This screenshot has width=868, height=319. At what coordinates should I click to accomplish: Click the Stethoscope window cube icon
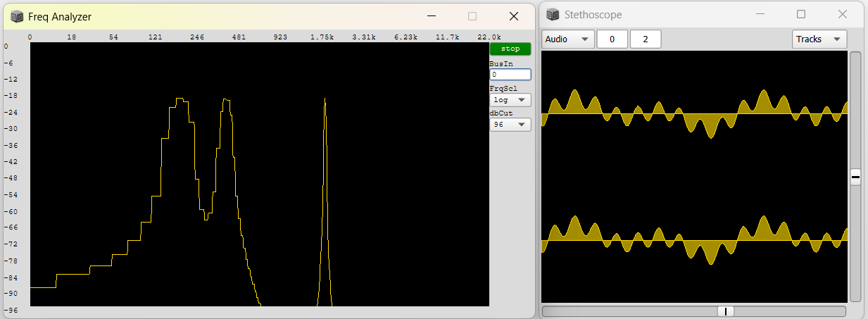click(x=553, y=14)
